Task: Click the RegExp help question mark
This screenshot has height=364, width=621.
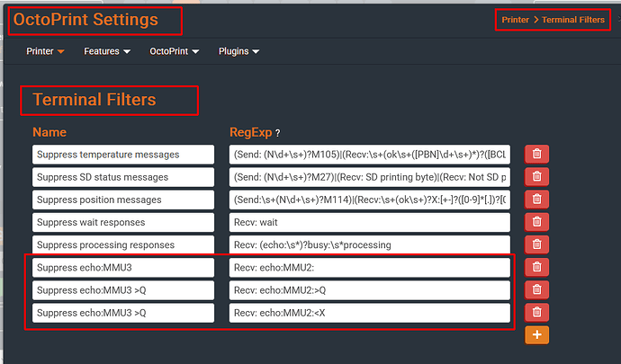Action: (276, 133)
